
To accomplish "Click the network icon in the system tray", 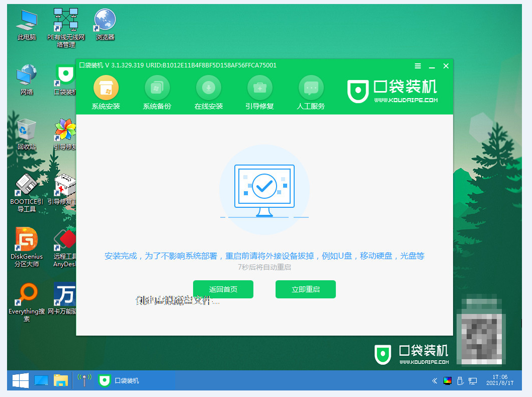I will tap(473, 381).
